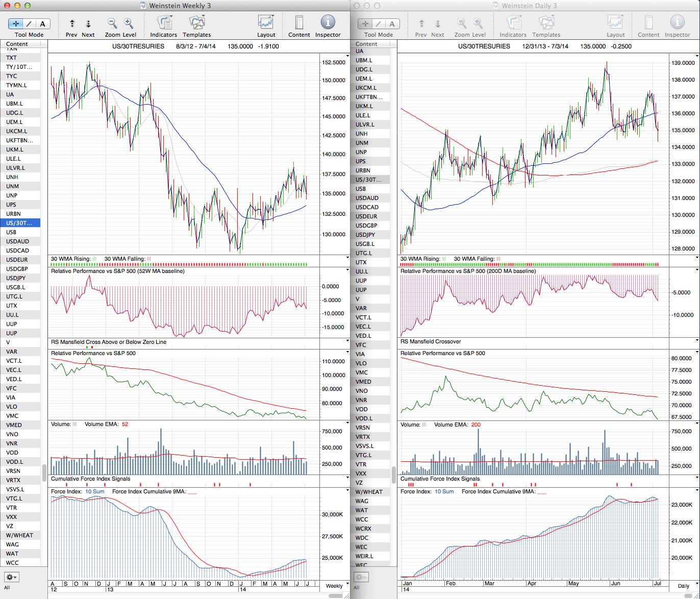
Task: Zoom out with the minus magnifier
Action: (x=112, y=23)
